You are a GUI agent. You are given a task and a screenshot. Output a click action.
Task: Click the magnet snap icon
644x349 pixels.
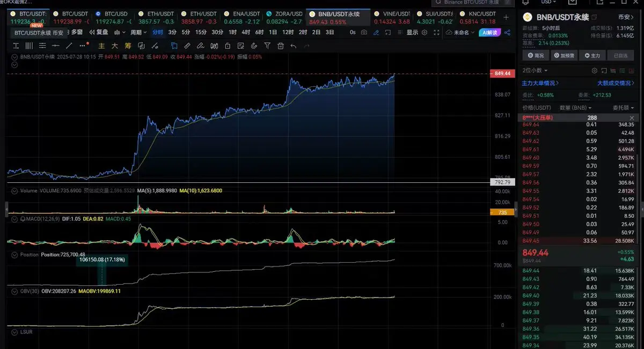253,46
